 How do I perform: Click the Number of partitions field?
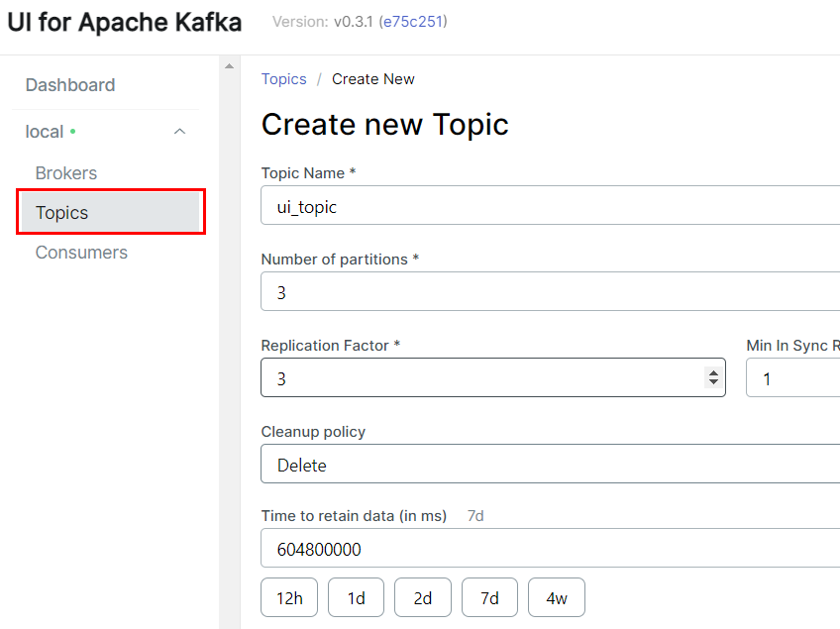click(550, 291)
